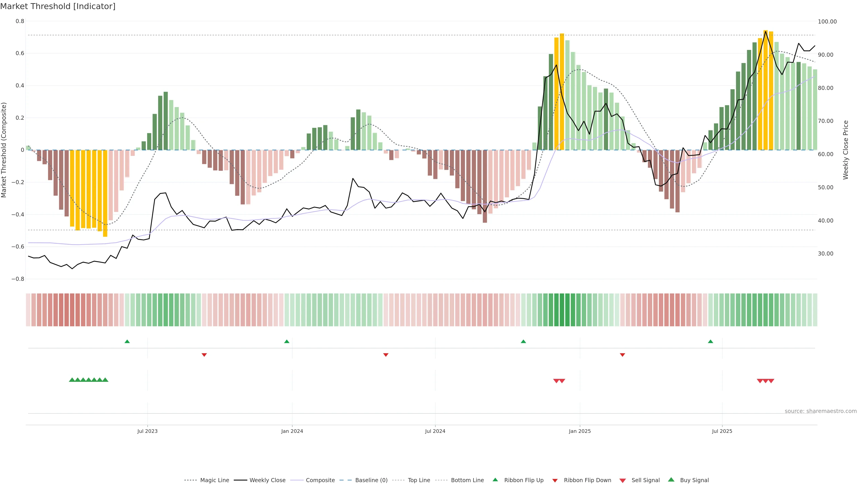
Task: Click the Sell Signal legend triangle icon
Action: pyautogui.click(x=622, y=480)
